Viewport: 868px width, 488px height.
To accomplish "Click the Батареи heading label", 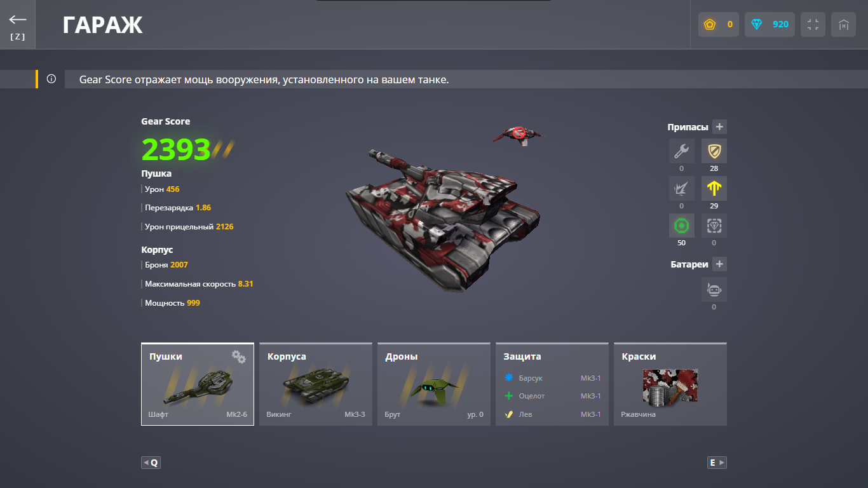I will (x=689, y=264).
